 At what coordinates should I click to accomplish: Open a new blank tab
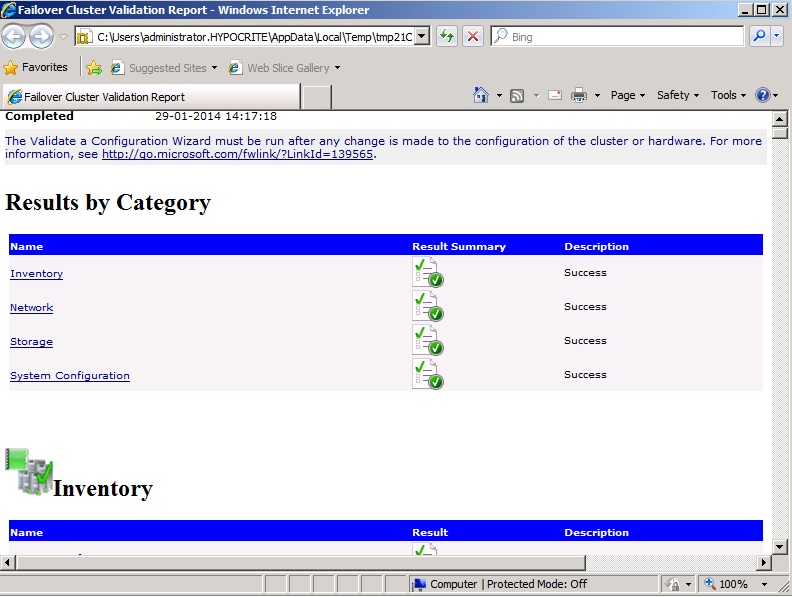317,96
